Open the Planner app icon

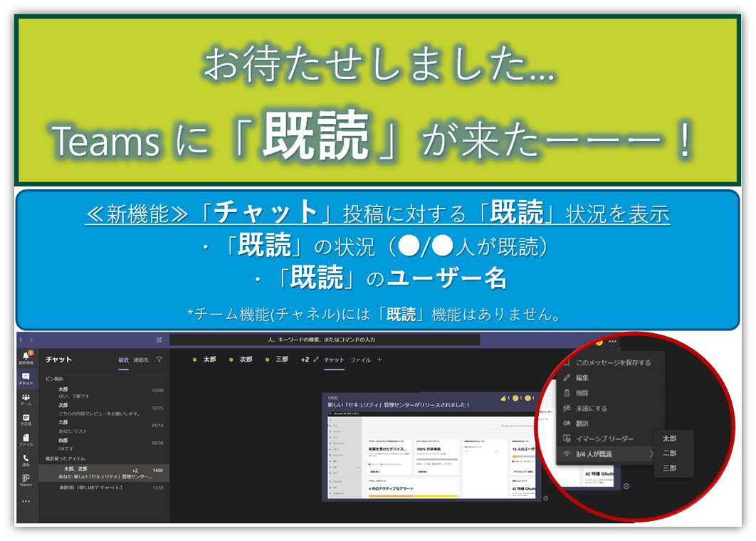(26, 480)
